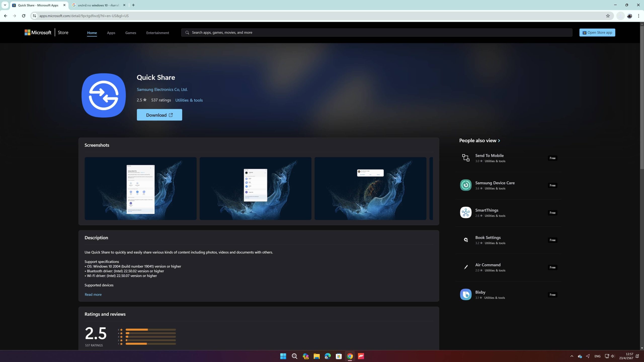
Task: Expand the description with Read more
Action: (x=93, y=294)
